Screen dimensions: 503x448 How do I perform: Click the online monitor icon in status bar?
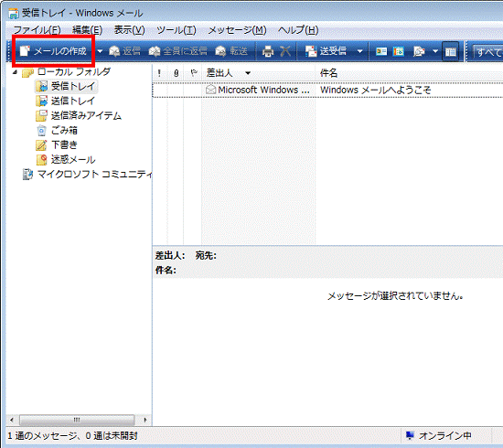[410, 435]
